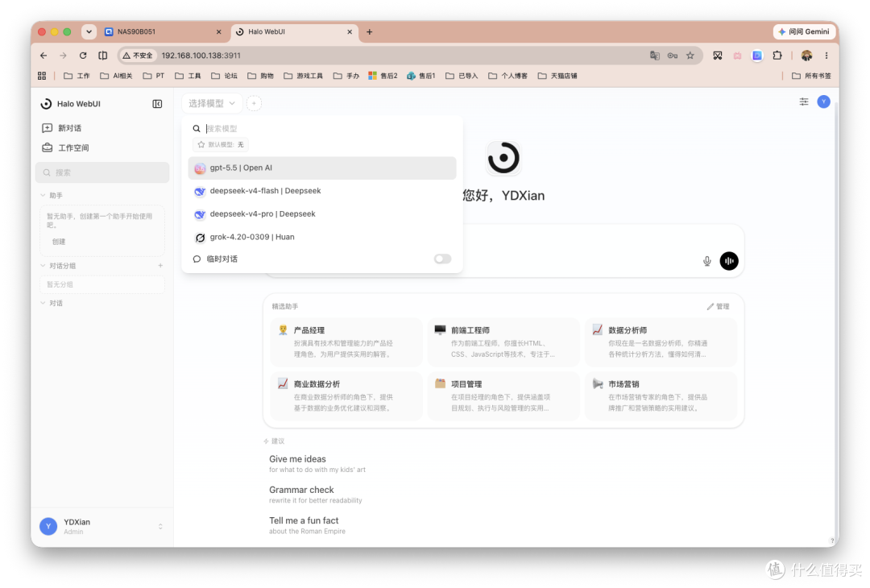Open the top-right user avatar

(x=824, y=101)
